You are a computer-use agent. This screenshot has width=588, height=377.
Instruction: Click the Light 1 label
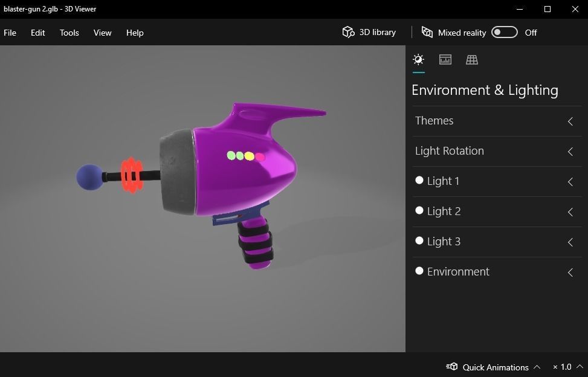tap(443, 181)
